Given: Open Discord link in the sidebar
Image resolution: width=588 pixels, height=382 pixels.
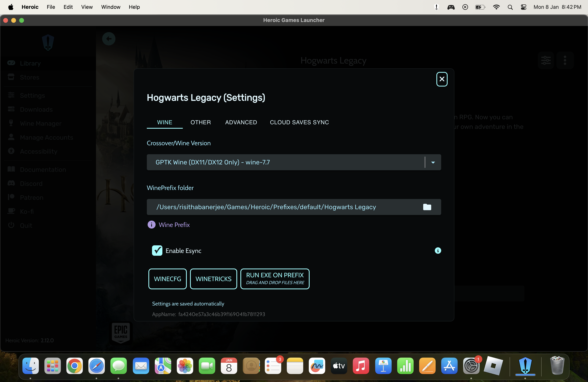Looking at the screenshot, I should 48,184.
